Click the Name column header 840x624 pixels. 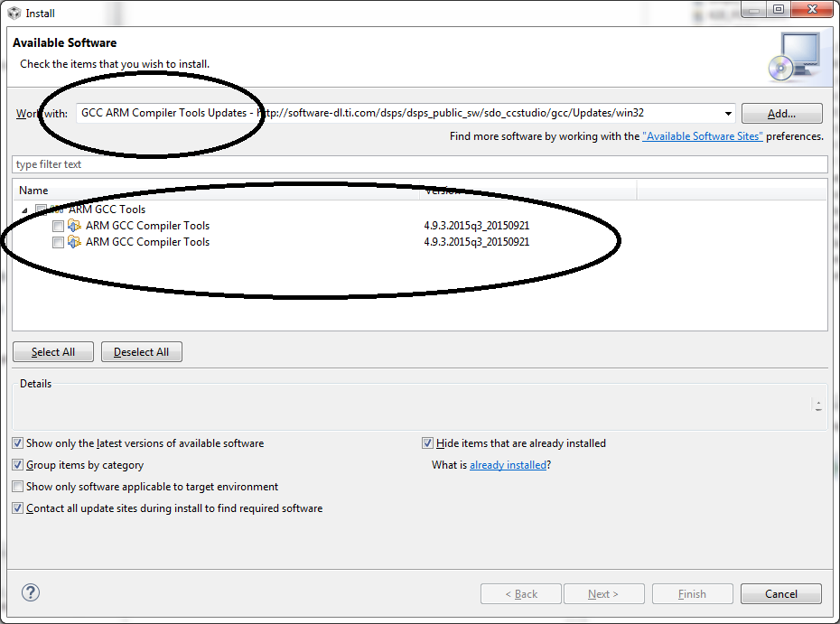[216, 191]
